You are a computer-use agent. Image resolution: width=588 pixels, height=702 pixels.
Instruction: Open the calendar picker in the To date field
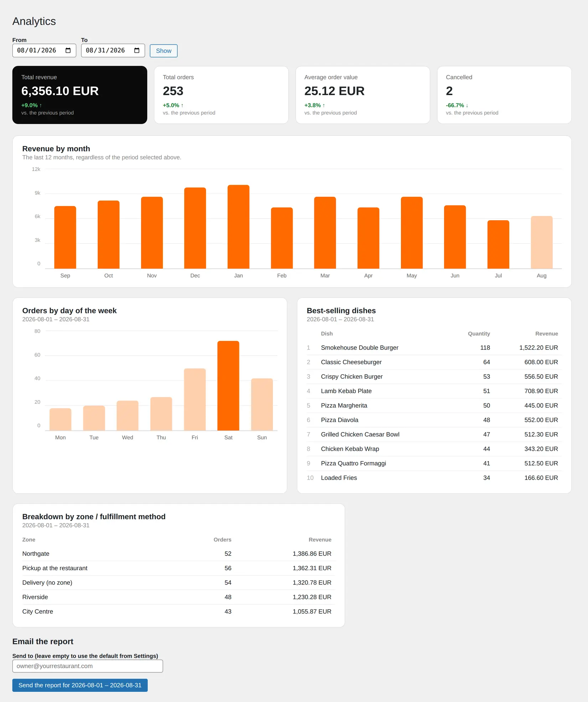click(137, 50)
